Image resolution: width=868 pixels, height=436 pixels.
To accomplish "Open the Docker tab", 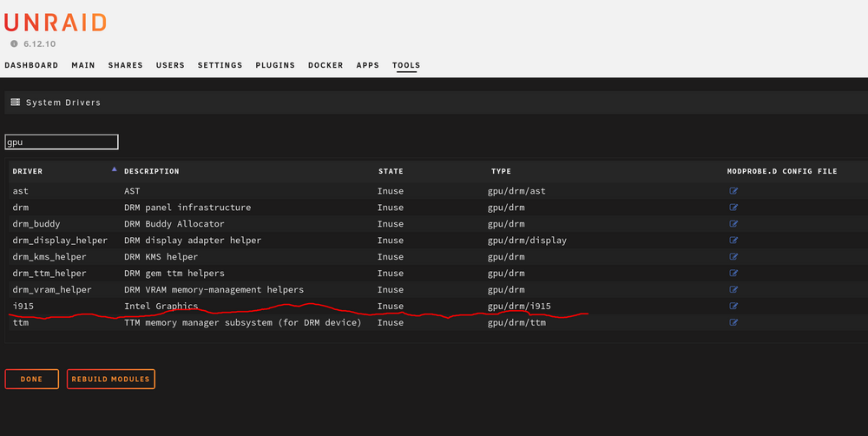I will (325, 65).
